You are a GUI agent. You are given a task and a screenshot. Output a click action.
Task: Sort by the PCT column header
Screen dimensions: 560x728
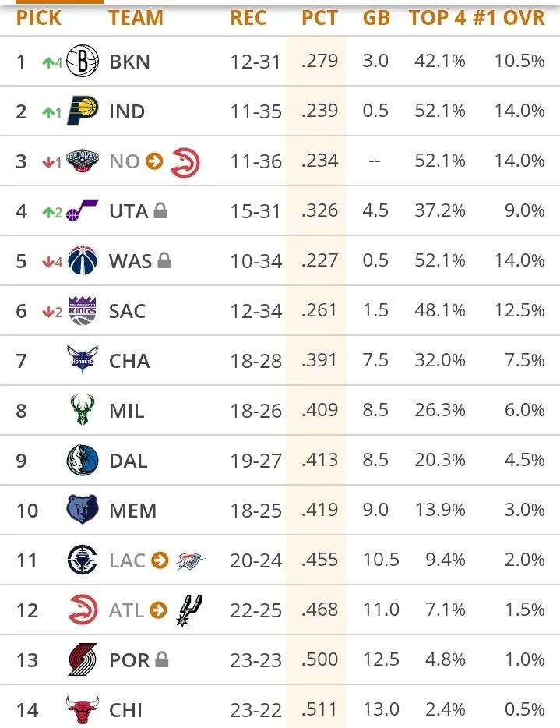319,18
